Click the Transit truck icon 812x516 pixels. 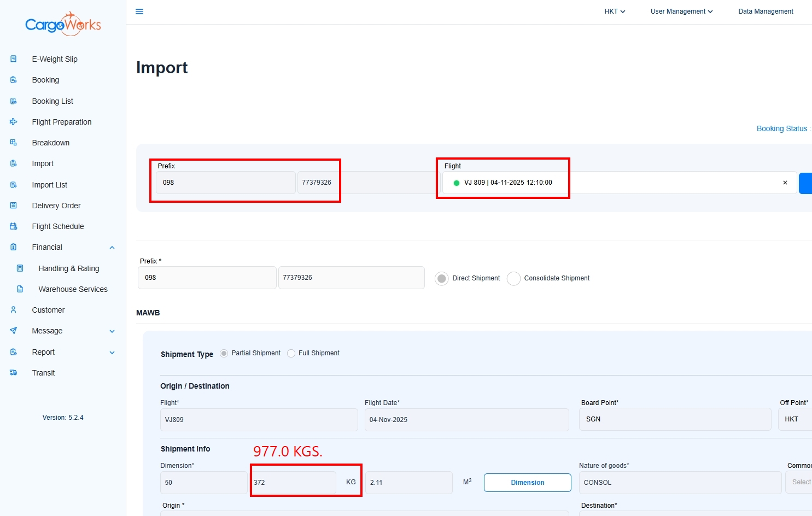[x=14, y=373]
